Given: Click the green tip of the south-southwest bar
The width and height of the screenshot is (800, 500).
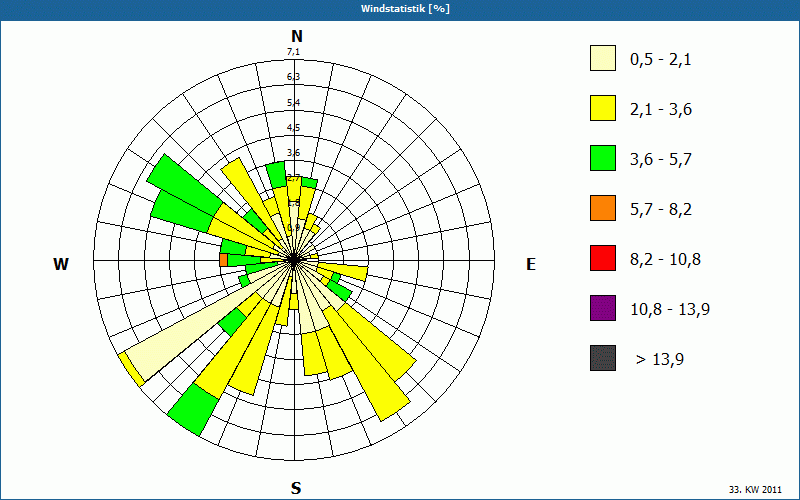Looking at the screenshot, I should pyautogui.click(x=193, y=410).
